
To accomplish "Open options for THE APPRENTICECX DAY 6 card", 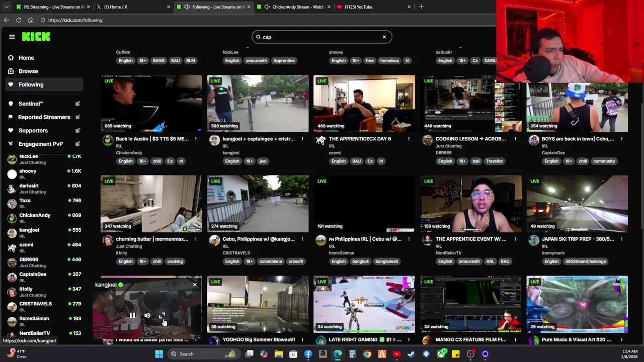I will [409, 139].
